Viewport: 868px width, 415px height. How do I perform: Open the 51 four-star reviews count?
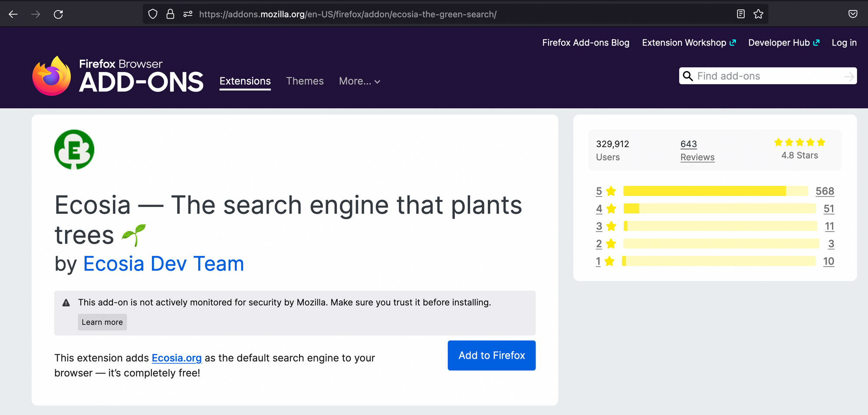829,209
